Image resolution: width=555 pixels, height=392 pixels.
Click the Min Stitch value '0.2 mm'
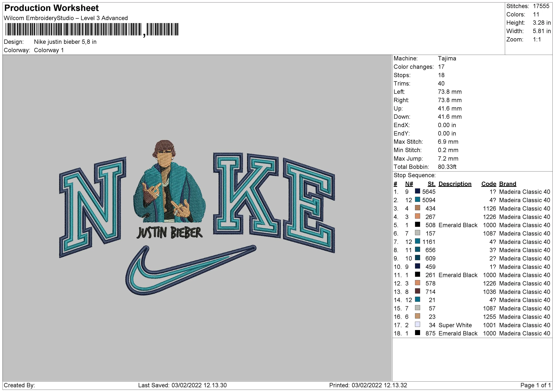click(448, 150)
